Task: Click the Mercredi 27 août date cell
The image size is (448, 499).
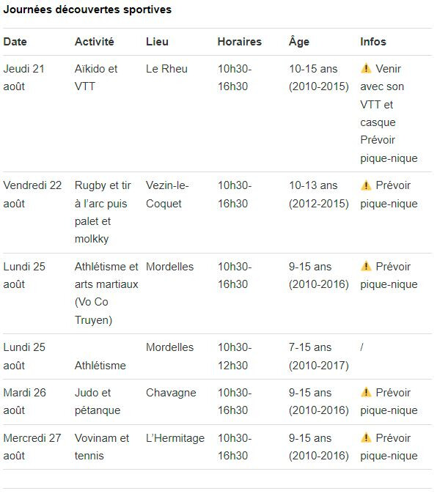Action: pos(32,447)
